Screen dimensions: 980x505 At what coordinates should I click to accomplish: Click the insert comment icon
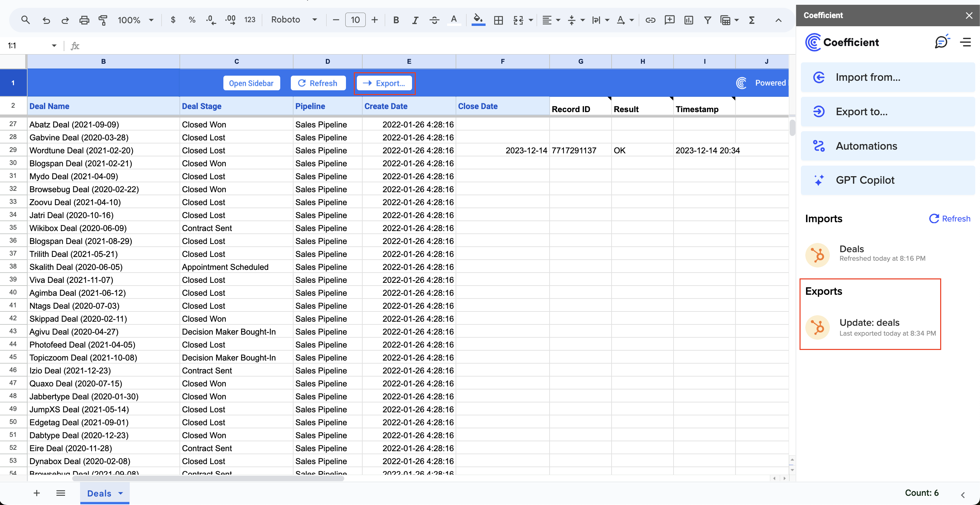click(x=669, y=20)
